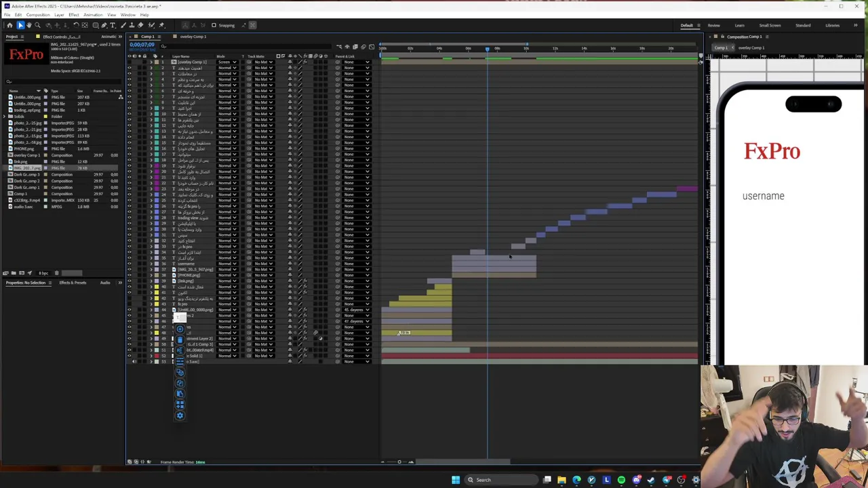Click the Standard workspace button
Viewport: 868px width, 488px height.
point(803,25)
